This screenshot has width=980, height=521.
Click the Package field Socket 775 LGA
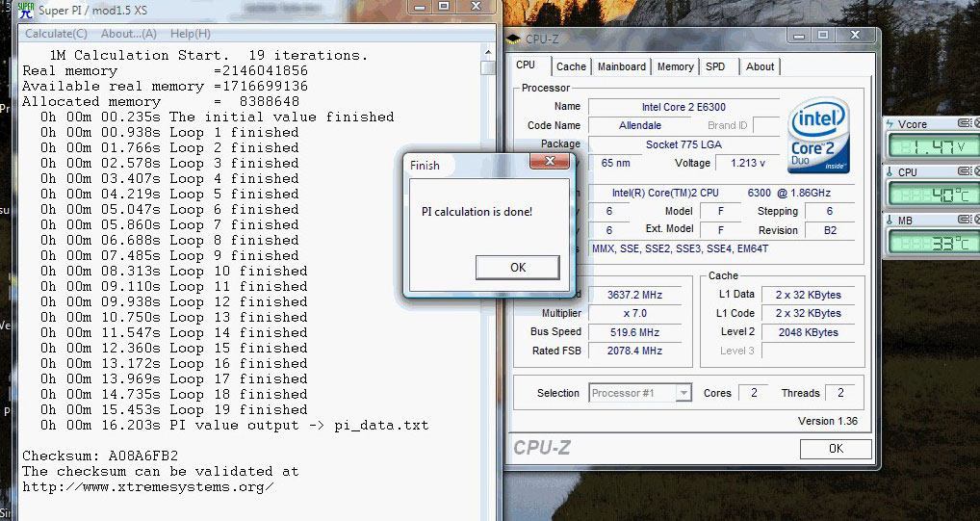pyautogui.click(x=683, y=144)
